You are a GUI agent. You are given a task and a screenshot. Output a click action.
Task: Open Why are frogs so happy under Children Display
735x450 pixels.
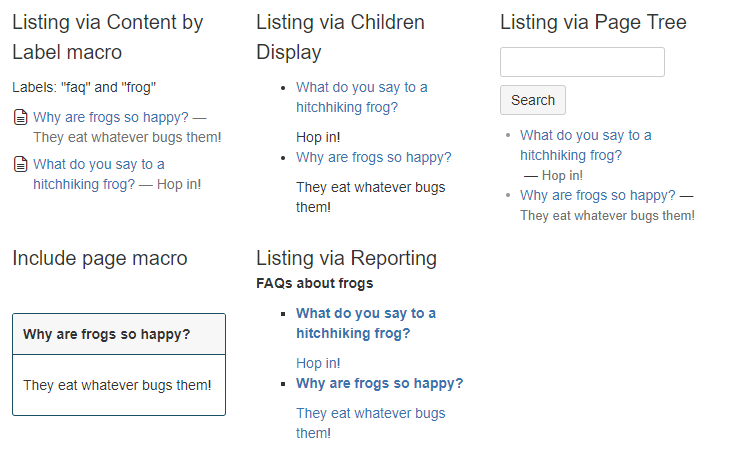(x=374, y=158)
